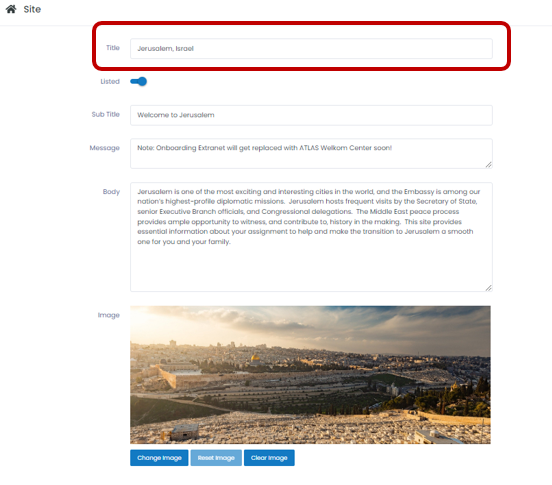
Task: Click the Sub Title field 'Welcome to Jerusalem'
Action: coord(311,115)
